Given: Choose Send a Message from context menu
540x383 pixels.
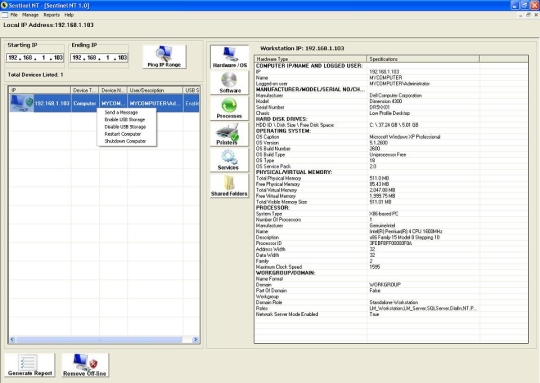Looking at the screenshot, I should (x=127, y=112).
